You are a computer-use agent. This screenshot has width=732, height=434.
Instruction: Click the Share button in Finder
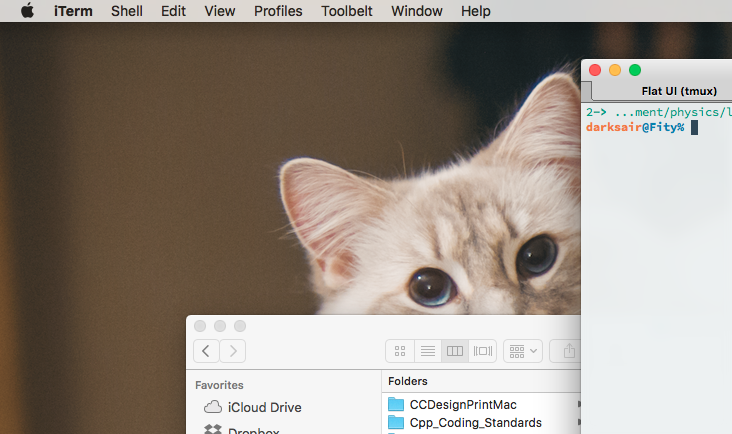point(569,351)
